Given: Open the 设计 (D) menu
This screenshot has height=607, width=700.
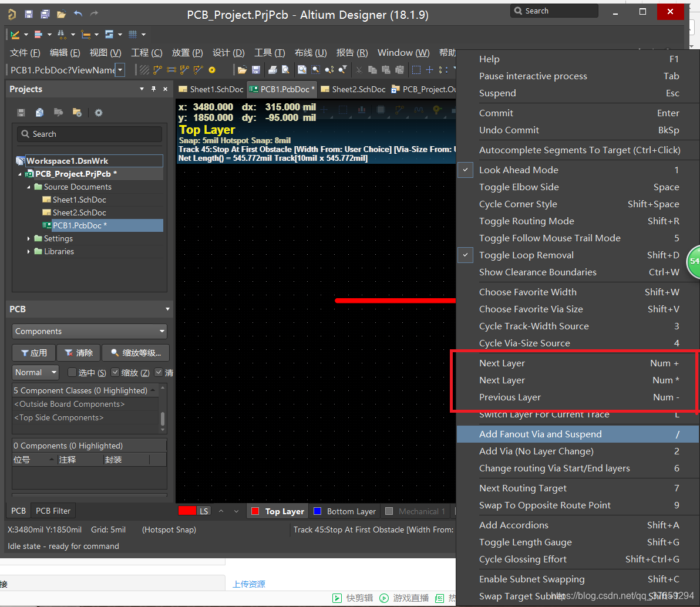Looking at the screenshot, I should [228, 53].
